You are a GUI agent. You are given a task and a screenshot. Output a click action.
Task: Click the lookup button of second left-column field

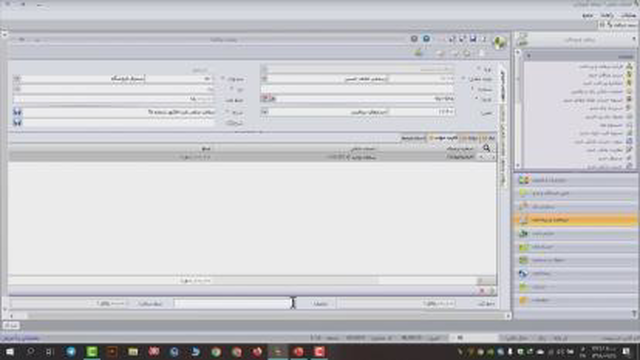[x=16, y=89]
